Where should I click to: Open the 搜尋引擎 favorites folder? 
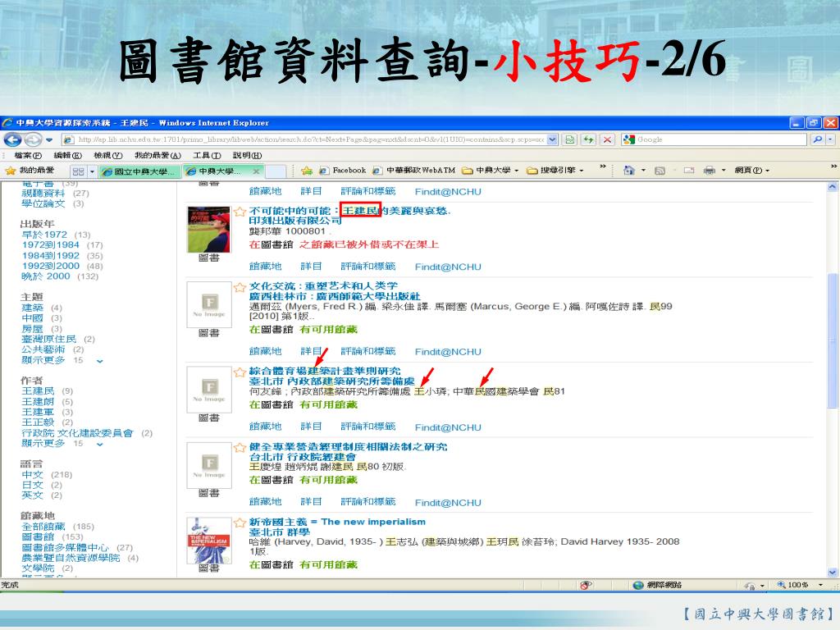[555, 171]
